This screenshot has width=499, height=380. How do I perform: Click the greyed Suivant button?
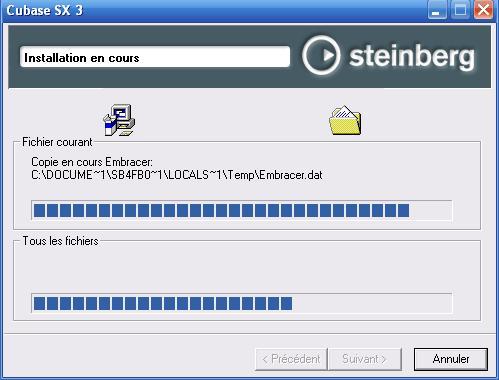point(365,359)
